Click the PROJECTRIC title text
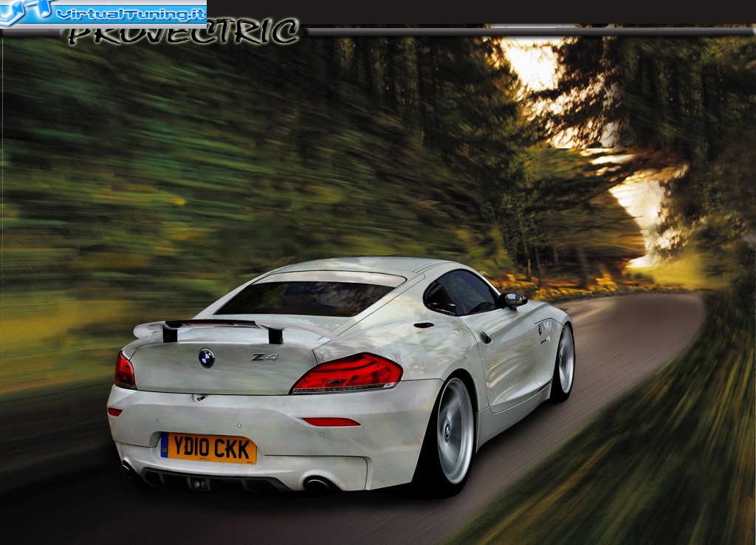The image size is (756, 545). pyautogui.click(x=183, y=32)
